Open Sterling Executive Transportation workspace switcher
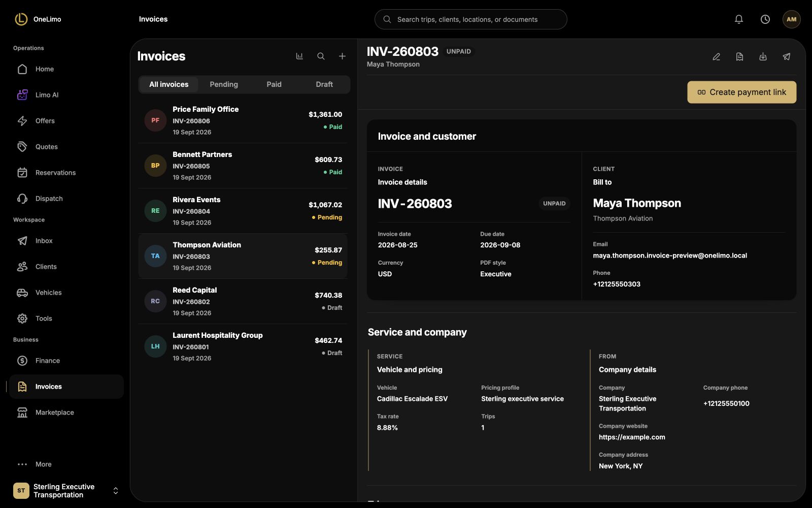The height and width of the screenshot is (508, 812). pos(66,491)
